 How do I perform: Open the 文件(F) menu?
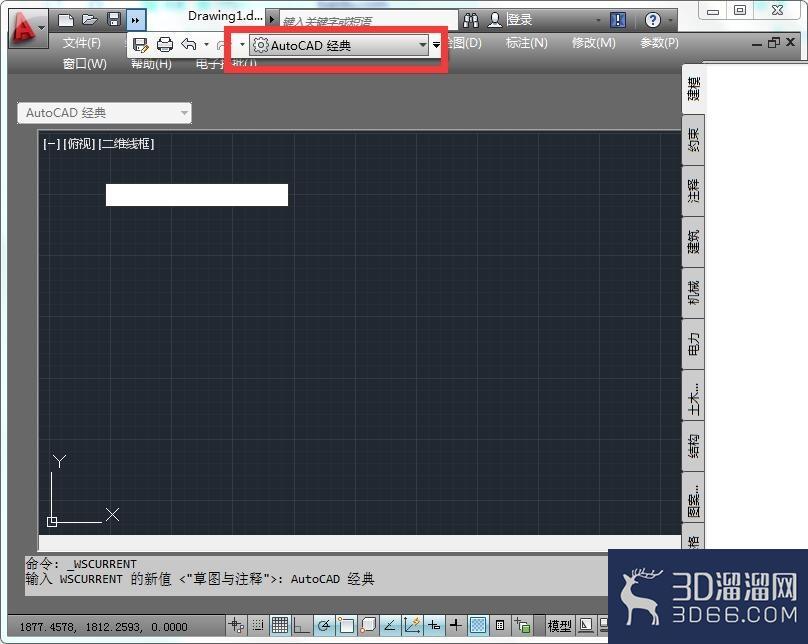[81, 43]
